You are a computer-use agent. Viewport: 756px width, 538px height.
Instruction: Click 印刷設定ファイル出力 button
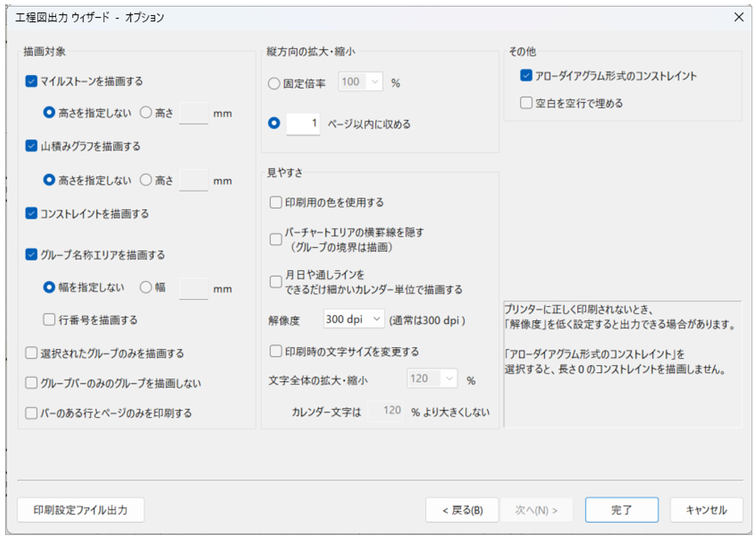[x=81, y=510]
